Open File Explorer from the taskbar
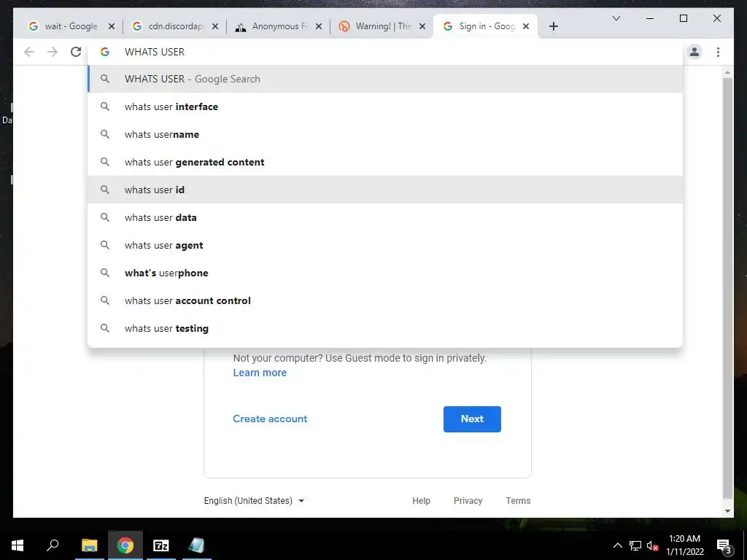The height and width of the screenshot is (560, 747). tap(89, 545)
